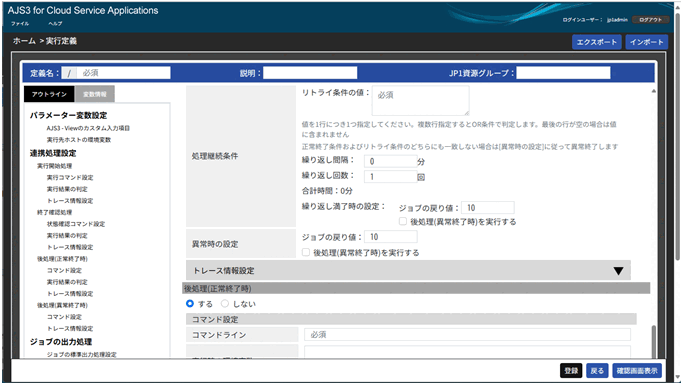Click the 繰り返し回数 count field
The height and width of the screenshot is (384, 682).
(x=391, y=177)
